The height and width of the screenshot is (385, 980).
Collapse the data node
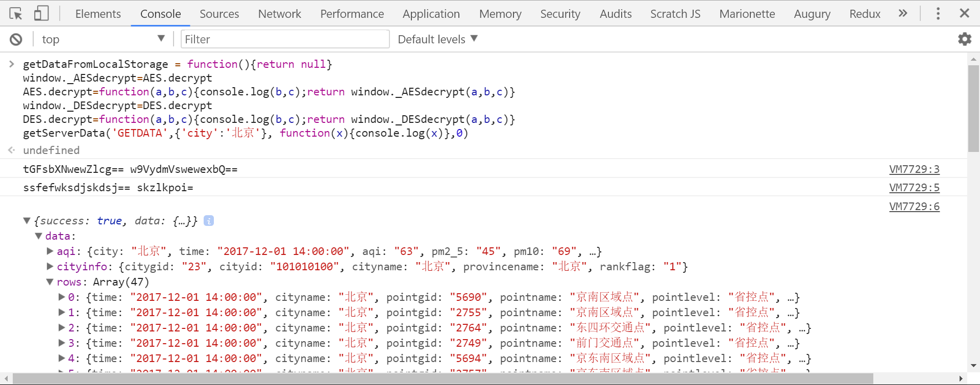click(x=38, y=236)
